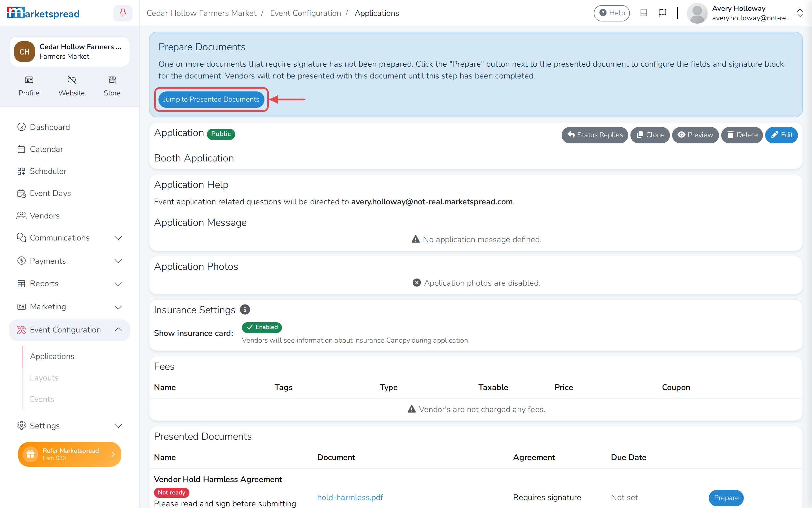Click the Help button
The image size is (812, 508).
(611, 13)
